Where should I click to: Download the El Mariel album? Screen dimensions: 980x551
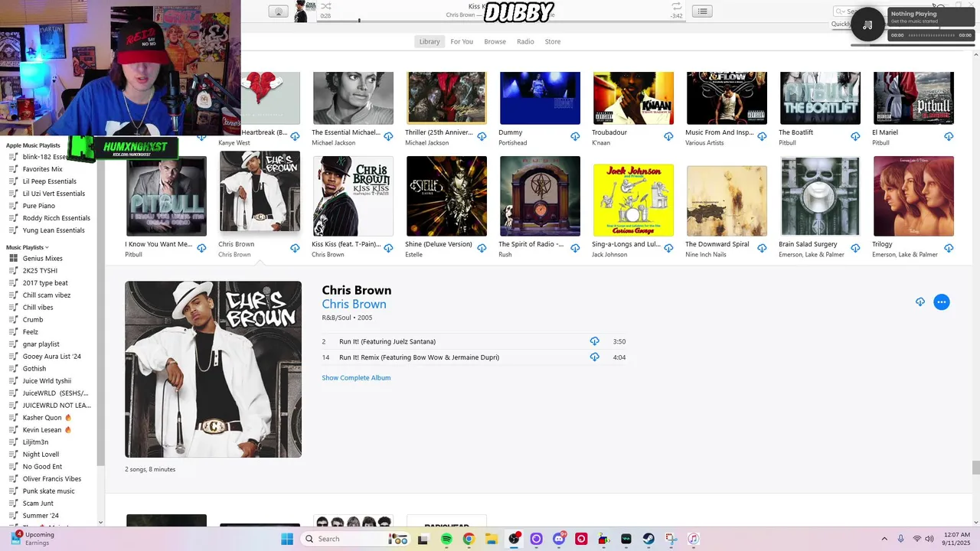click(949, 136)
